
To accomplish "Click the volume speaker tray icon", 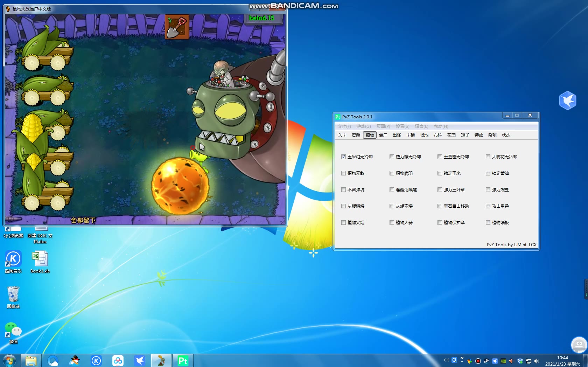I will click(537, 361).
